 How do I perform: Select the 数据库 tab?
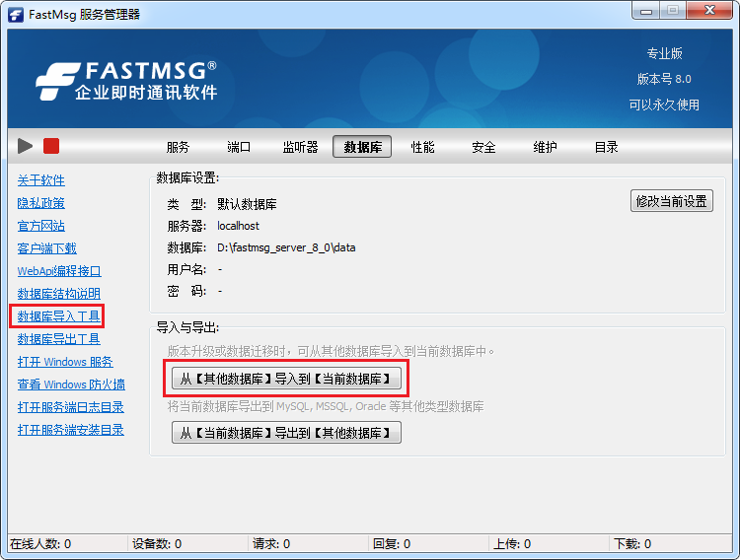point(362,147)
